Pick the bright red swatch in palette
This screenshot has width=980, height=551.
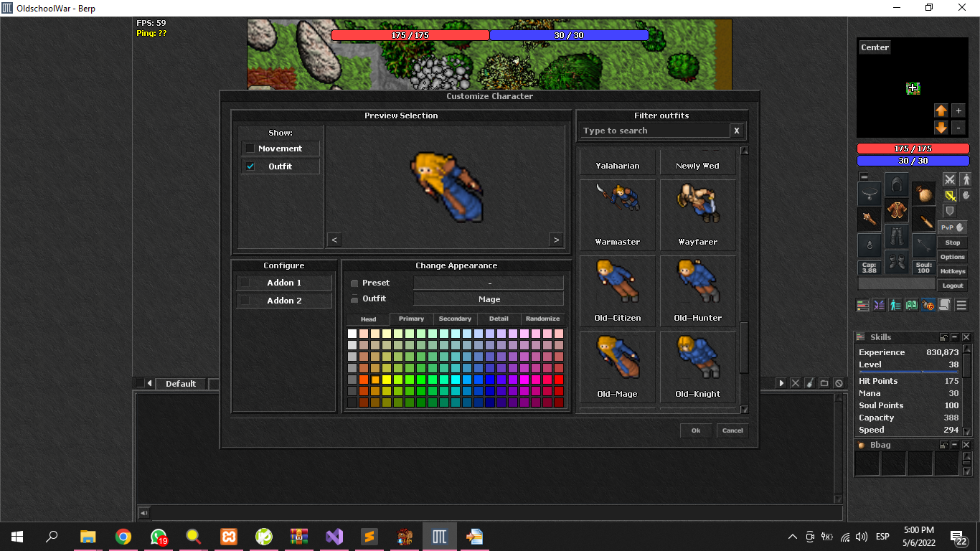pos(559,380)
